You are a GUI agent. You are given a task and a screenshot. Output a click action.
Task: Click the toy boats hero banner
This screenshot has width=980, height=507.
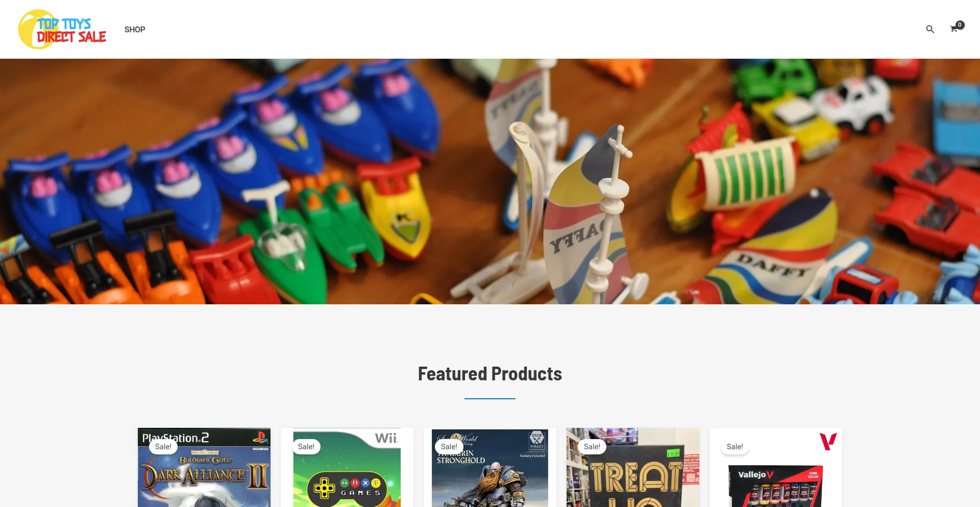coord(490,181)
